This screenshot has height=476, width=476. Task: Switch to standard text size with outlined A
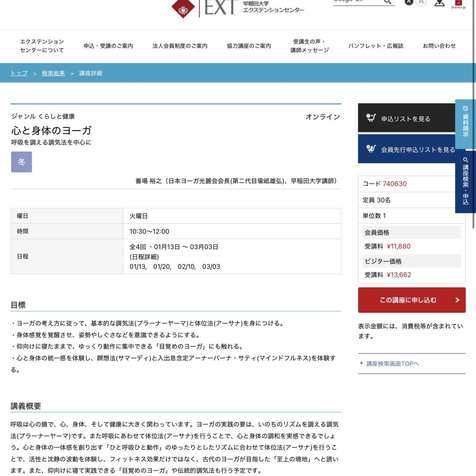tap(421, 2)
